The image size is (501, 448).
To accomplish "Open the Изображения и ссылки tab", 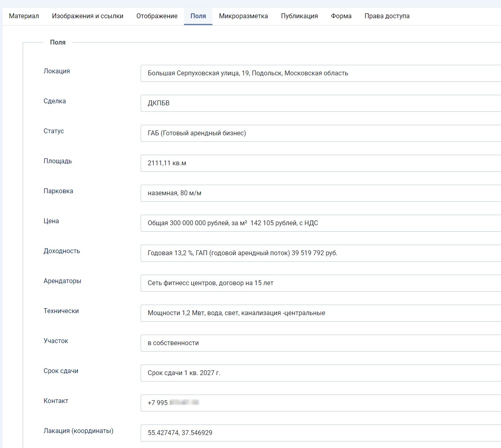I will pos(88,16).
